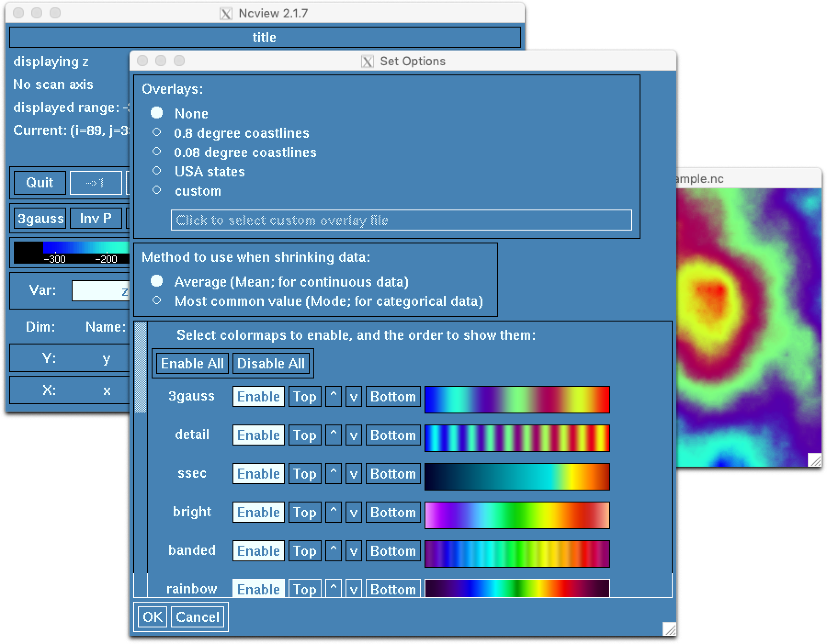
Task: Click the Var z field in Ncview
Action: coord(101,290)
